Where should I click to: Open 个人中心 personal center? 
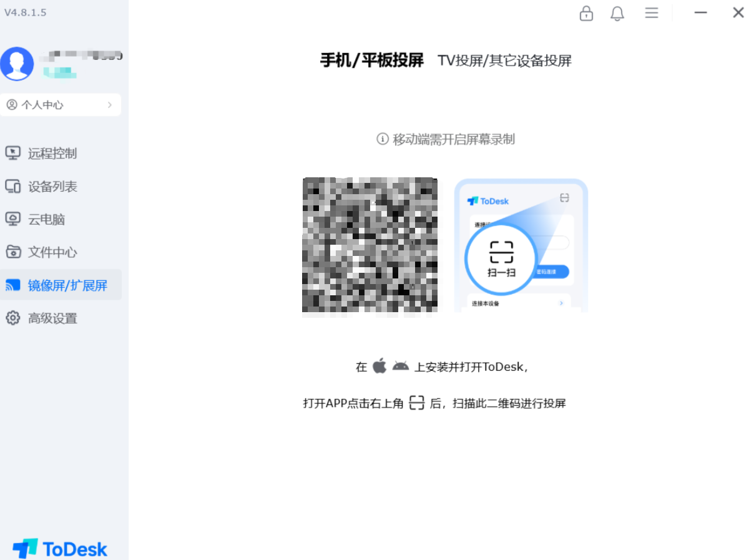[61, 105]
